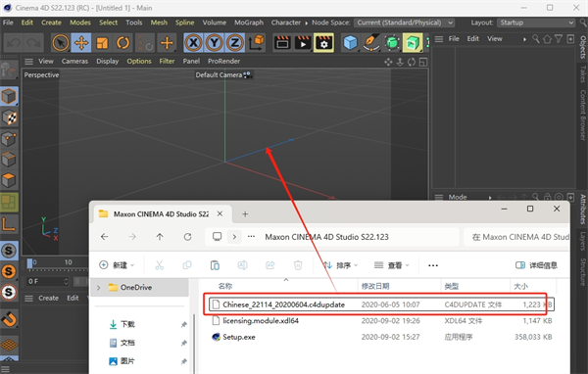Add a Subdivision Surface generator
This screenshot has height=374, width=588.
click(392, 43)
